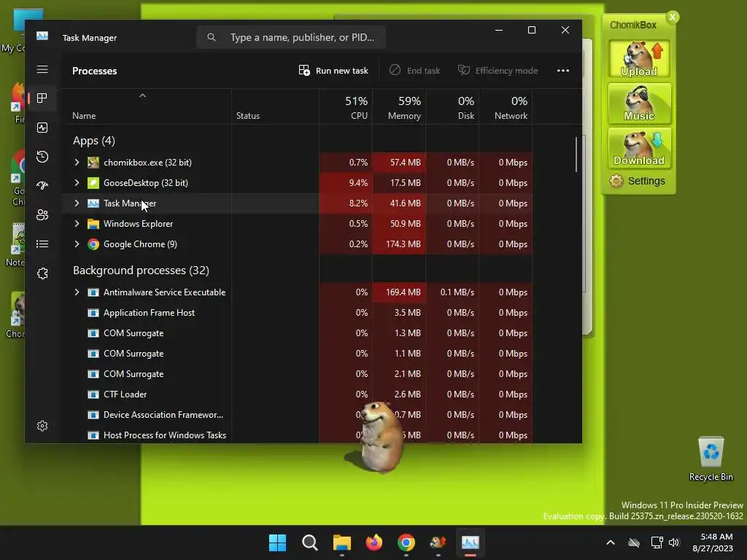Expand Antimalware Service Executable row
Viewport: 747px width, 560px height.
pos(77,292)
